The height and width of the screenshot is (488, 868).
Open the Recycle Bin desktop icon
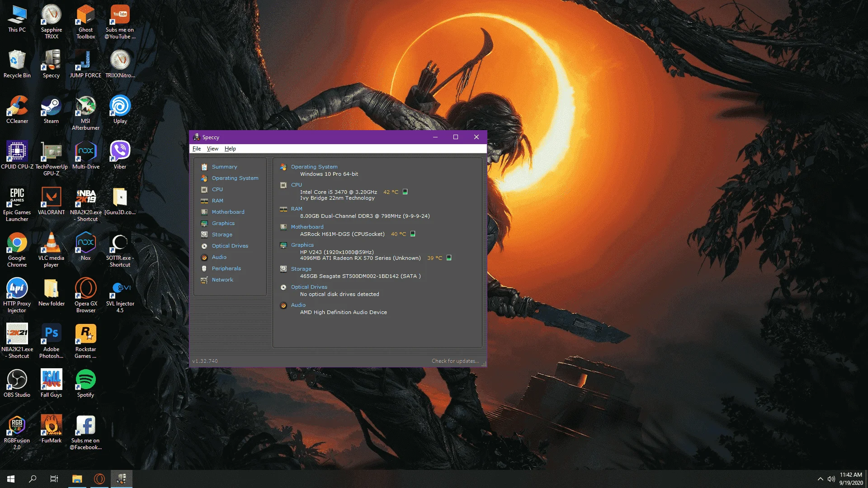point(17,64)
